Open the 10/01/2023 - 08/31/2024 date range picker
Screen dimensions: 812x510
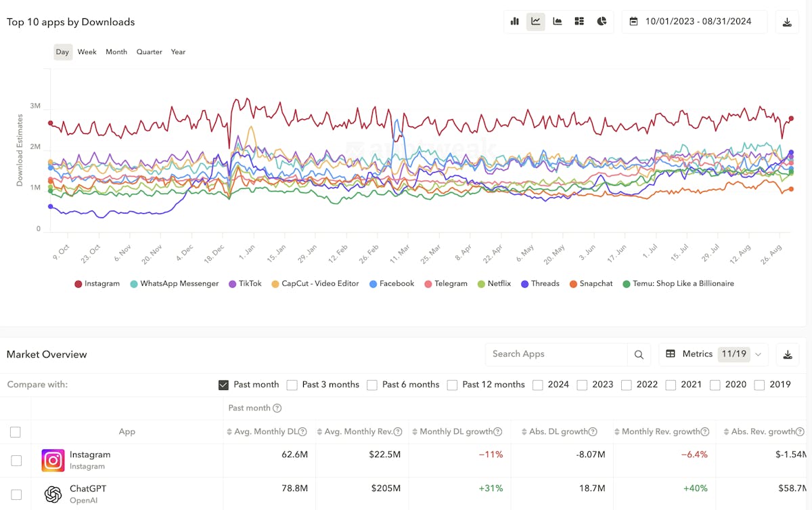[x=694, y=22]
